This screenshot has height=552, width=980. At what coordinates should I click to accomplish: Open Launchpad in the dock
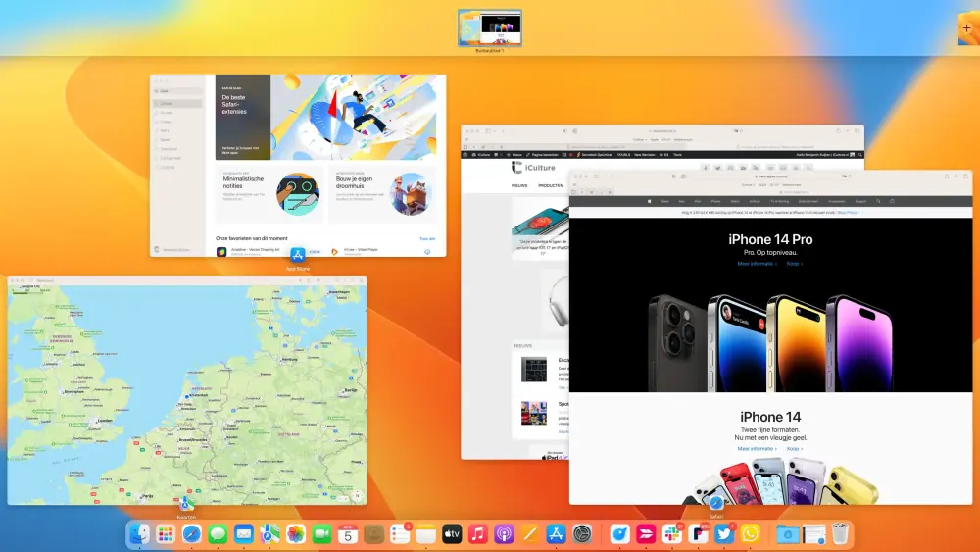166,534
